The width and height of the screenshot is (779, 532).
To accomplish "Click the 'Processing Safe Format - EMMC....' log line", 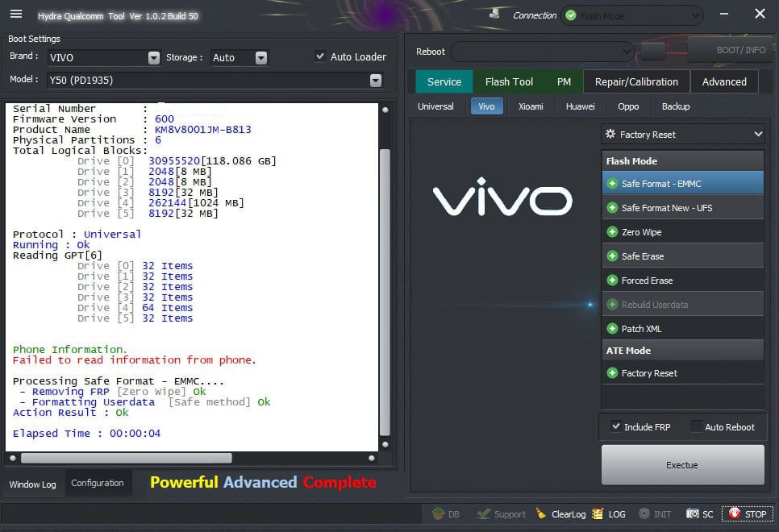I will [x=119, y=381].
